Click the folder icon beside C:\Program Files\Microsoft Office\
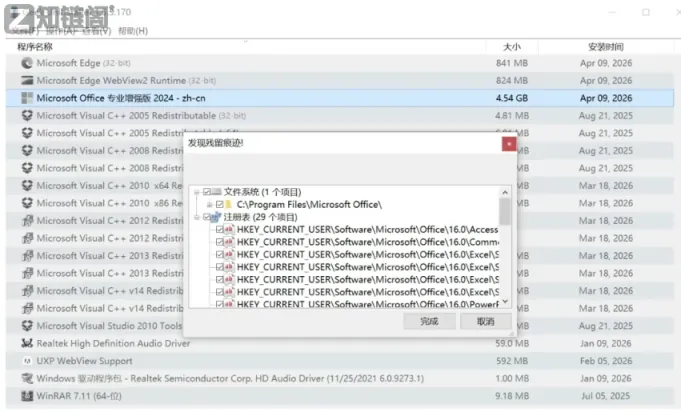681x412 pixels. 229,204
